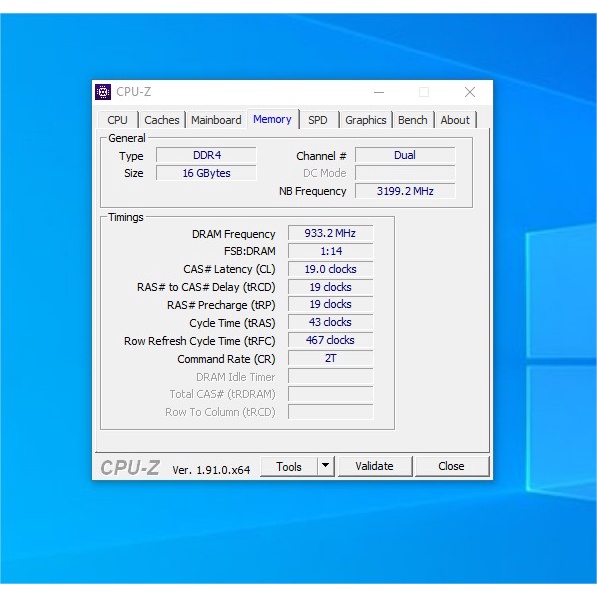
Task: Click the Tools button
Action: click(x=289, y=466)
